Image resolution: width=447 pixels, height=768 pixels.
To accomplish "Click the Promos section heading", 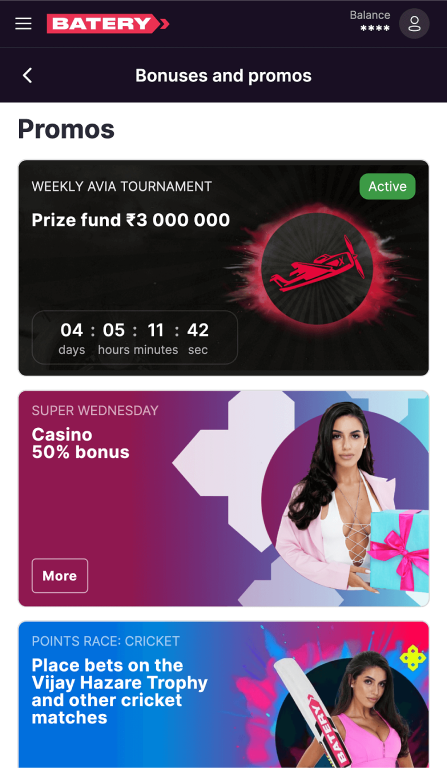I will 66,129.
